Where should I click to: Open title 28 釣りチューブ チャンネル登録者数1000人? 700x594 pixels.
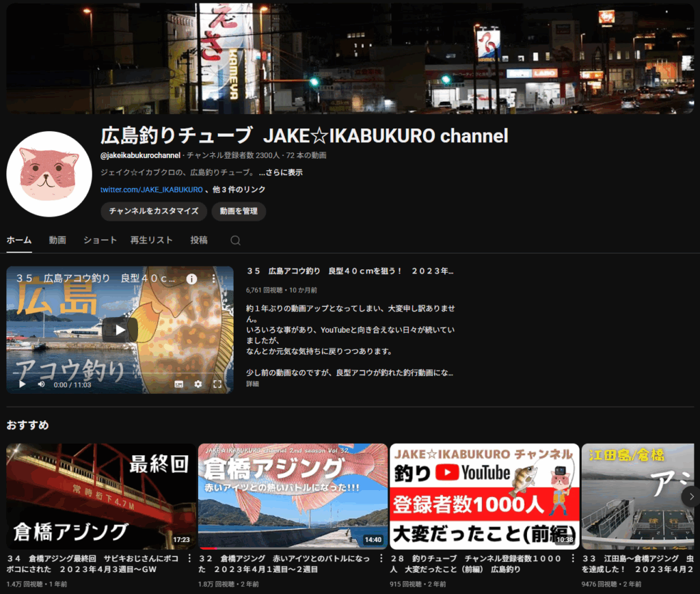click(x=476, y=564)
